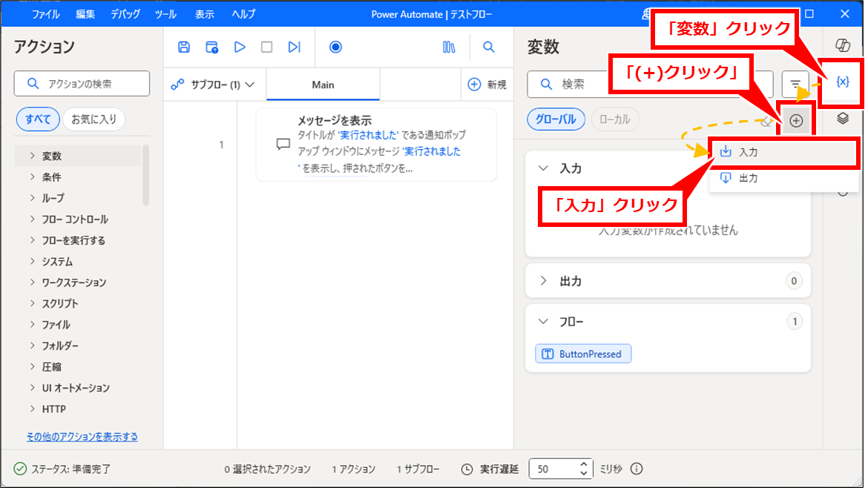Toggle the グローバル variable scope pill
The height and width of the screenshot is (488, 868).
556,119
